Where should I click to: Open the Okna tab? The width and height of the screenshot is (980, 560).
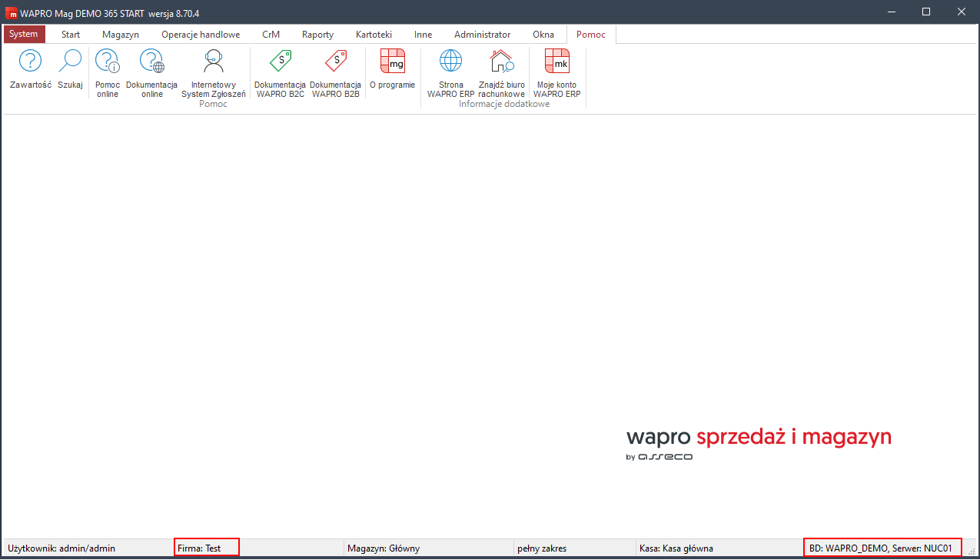[543, 35]
